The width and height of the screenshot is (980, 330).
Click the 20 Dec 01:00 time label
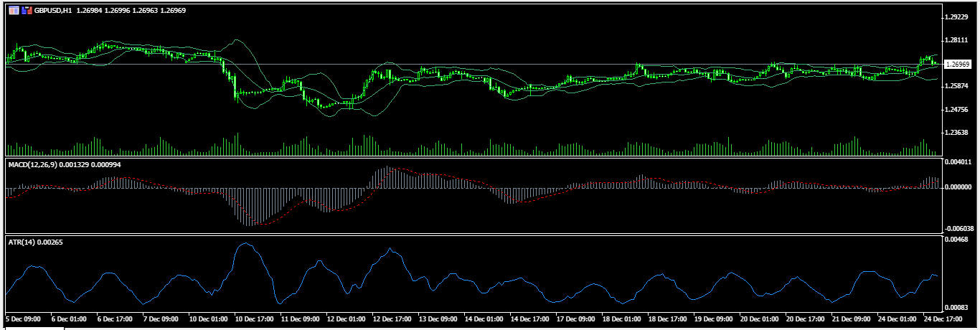click(x=758, y=318)
